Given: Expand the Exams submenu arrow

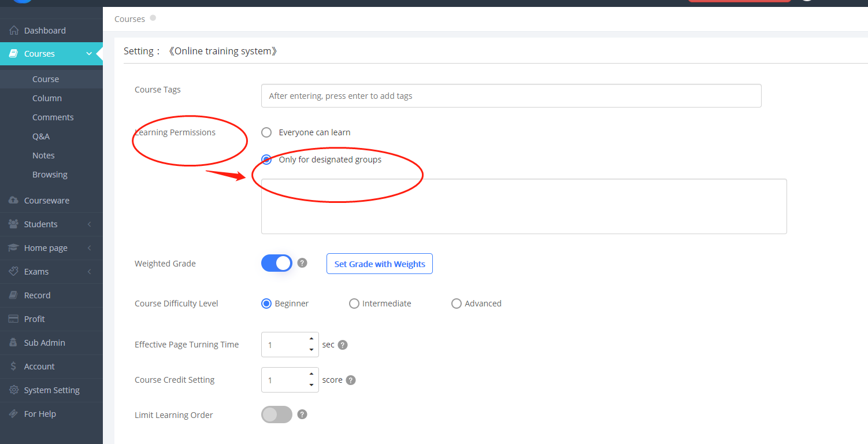Looking at the screenshot, I should [x=90, y=272].
